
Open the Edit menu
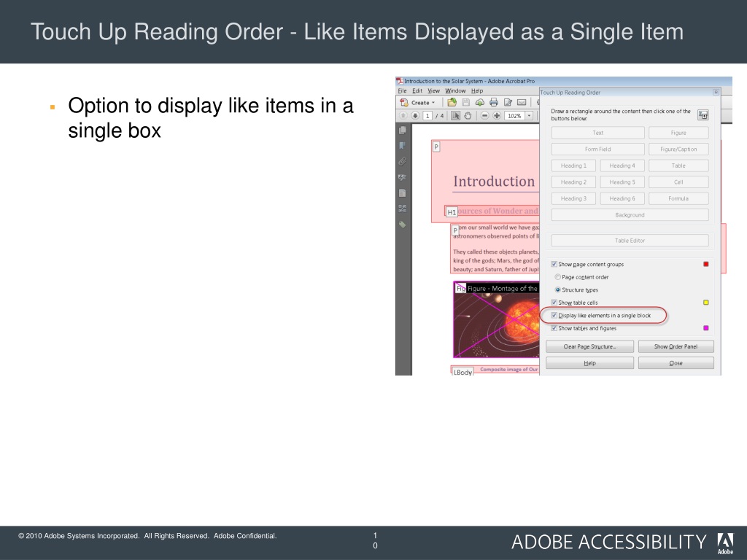click(x=417, y=91)
